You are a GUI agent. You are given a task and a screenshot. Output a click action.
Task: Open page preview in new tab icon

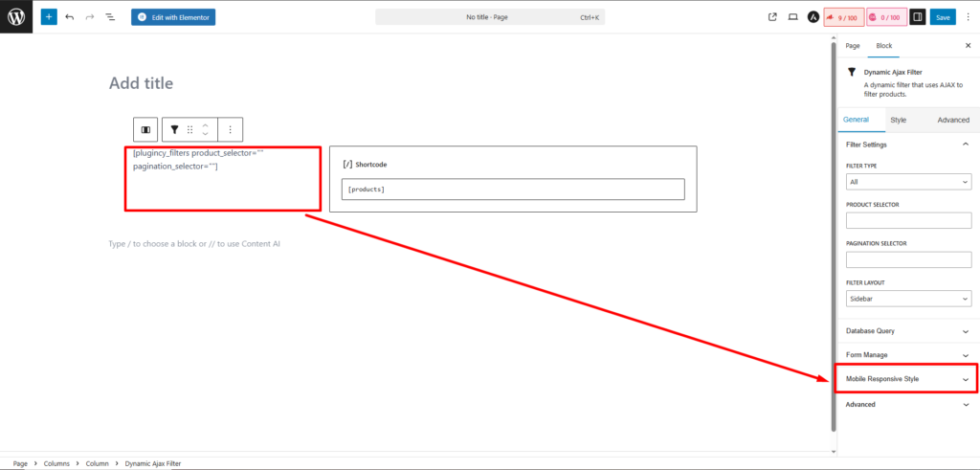773,17
